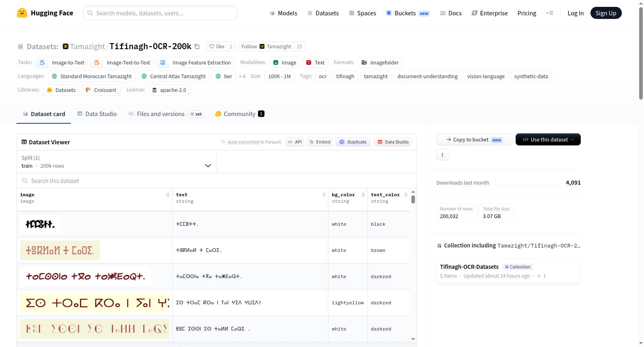
Task: Select the Image-to-Text task tag
Action: point(62,62)
